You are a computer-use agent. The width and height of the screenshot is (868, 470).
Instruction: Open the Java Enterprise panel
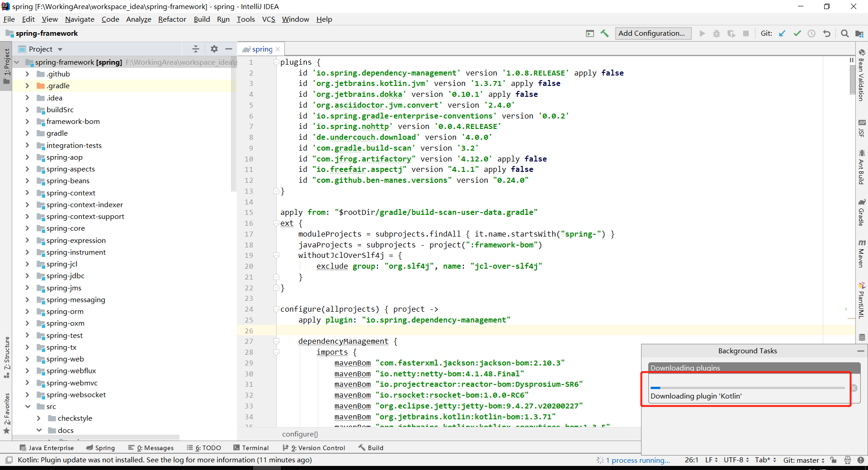(47, 448)
